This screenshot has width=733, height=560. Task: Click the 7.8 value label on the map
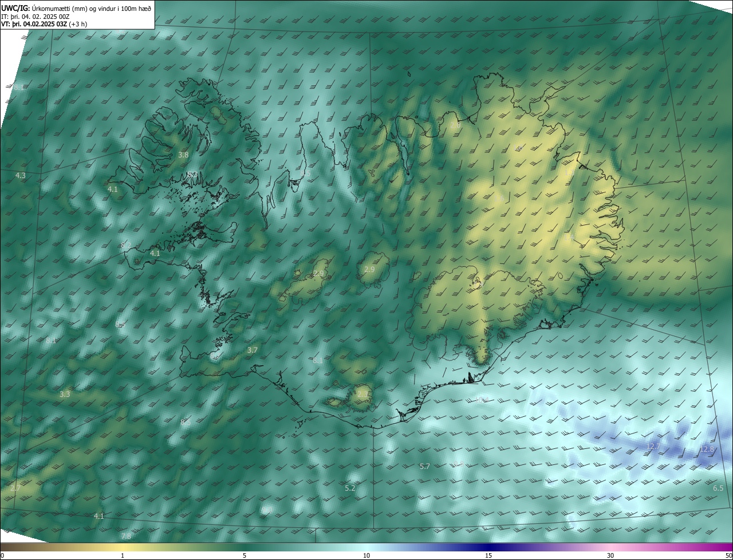[126, 536]
